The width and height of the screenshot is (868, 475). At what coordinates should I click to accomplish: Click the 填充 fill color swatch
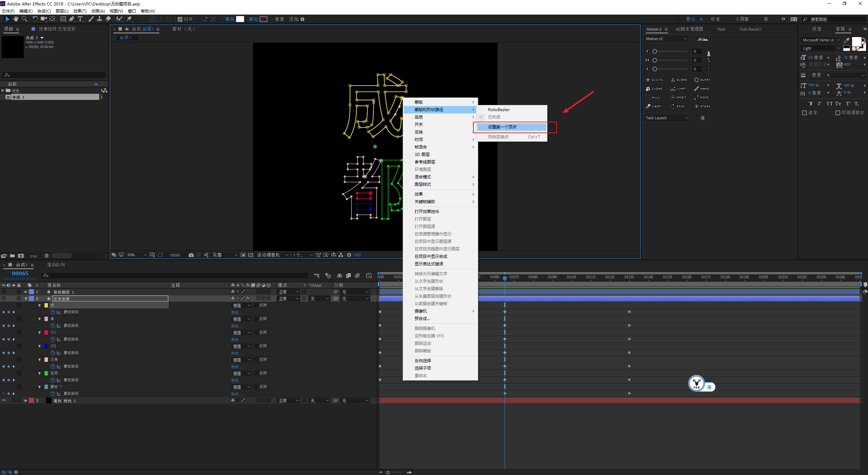click(x=240, y=19)
